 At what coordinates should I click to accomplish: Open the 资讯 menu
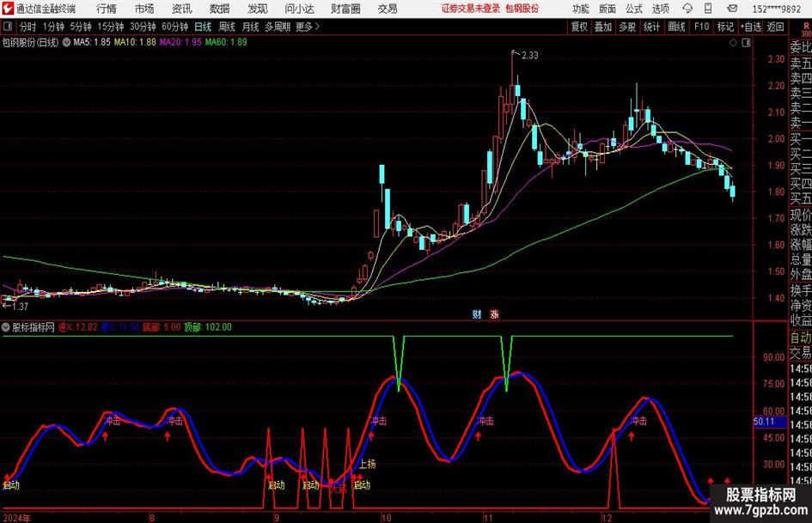pyautogui.click(x=182, y=9)
